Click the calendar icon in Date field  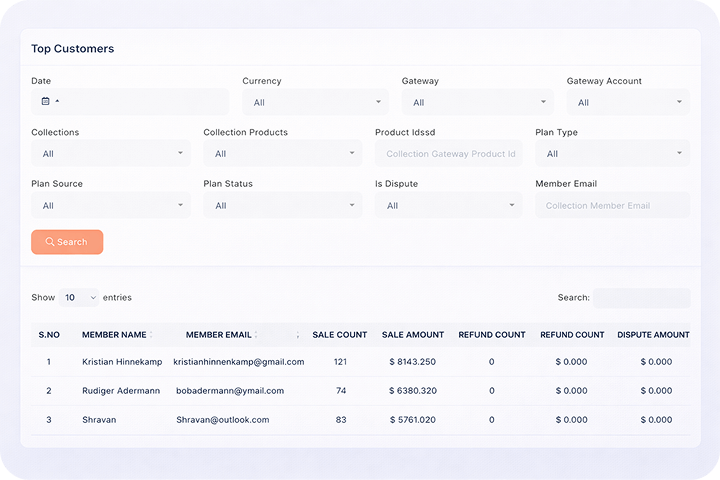46,101
